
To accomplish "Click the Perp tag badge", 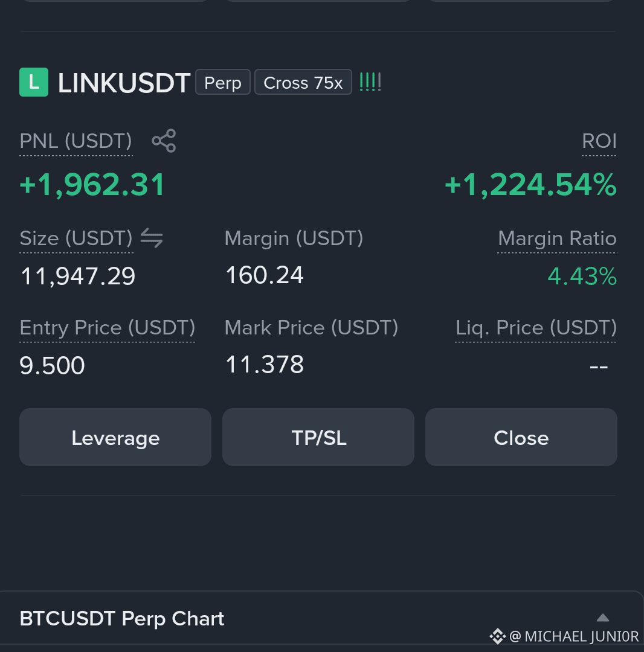I will [x=223, y=82].
